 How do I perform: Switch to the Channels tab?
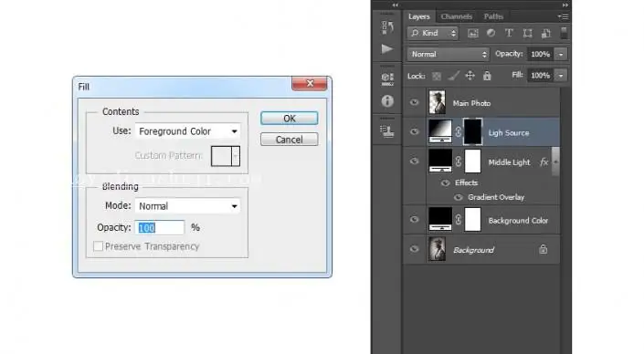pyautogui.click(x=457, y=16)
